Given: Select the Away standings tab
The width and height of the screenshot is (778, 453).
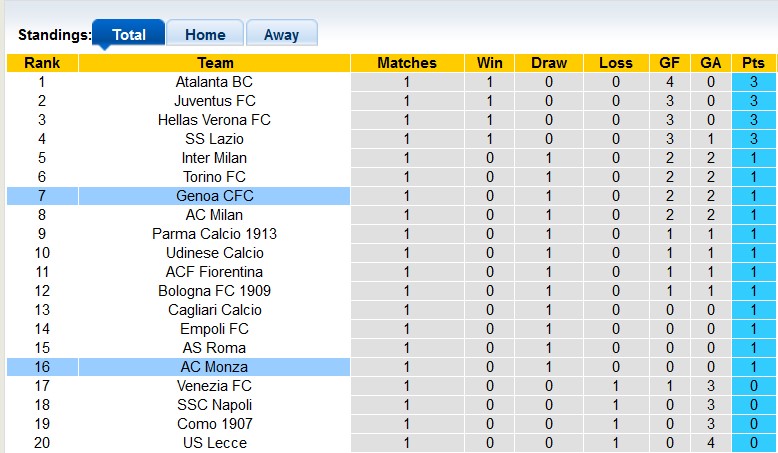Looking at the screenshot, I should [x=281, y=34].
